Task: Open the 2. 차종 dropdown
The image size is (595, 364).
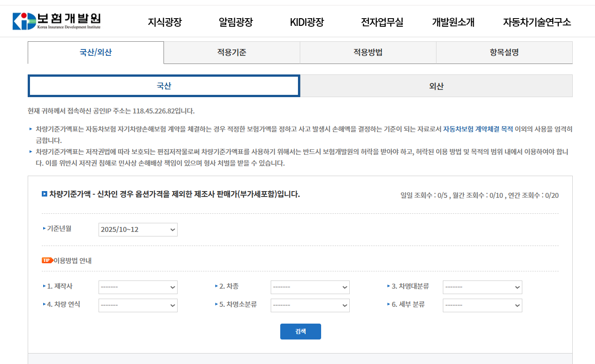Action: 310,287
